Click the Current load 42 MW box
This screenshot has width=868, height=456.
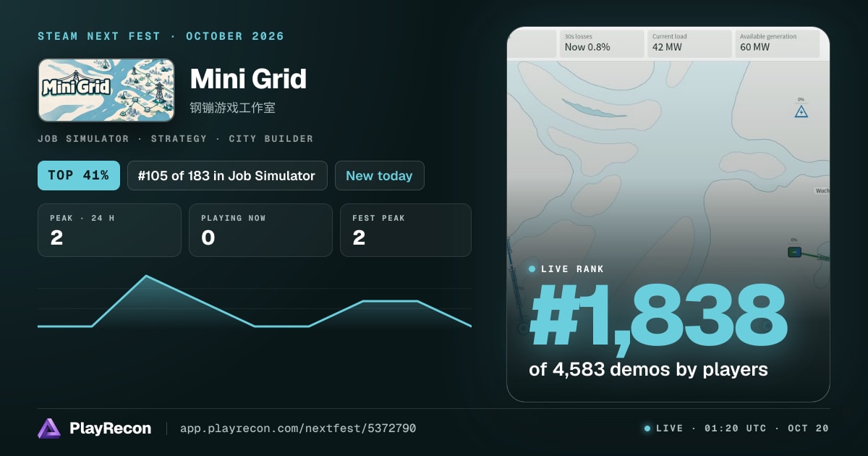(x=689, y=43)
